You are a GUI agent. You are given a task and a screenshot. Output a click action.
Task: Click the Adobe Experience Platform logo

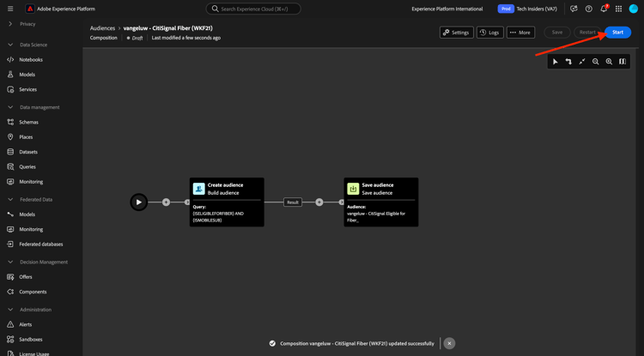(x=29, y=9)
